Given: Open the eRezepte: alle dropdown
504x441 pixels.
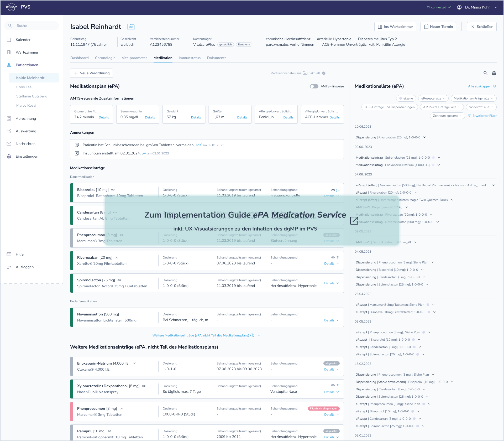Looking at the screenshot, I should coord(433,98).
